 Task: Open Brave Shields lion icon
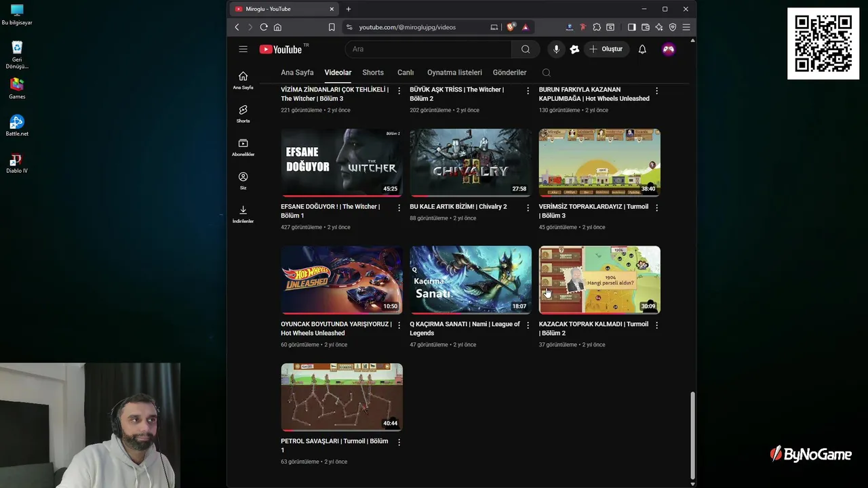(x=511, y=27)
